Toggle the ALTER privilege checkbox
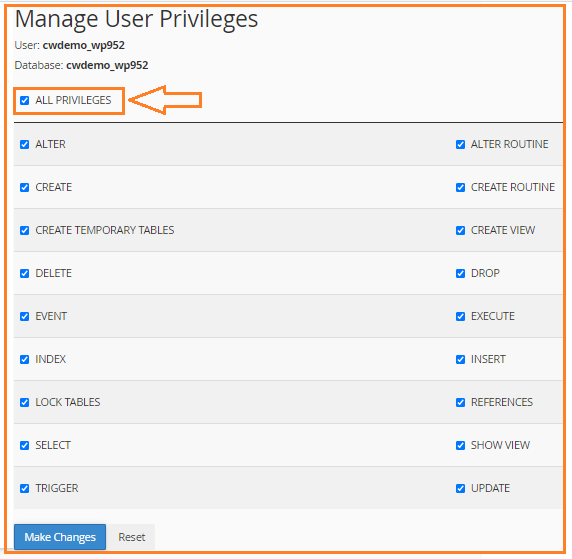The height and width of the screenshot is (559, 572). (24, 144)
